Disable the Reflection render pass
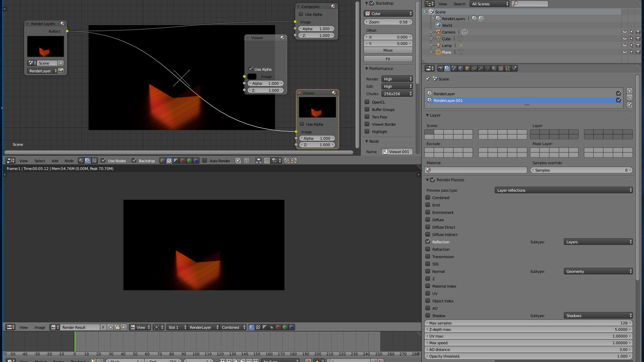The height and width of the screenshot is (362, 644). click(428, 242)
